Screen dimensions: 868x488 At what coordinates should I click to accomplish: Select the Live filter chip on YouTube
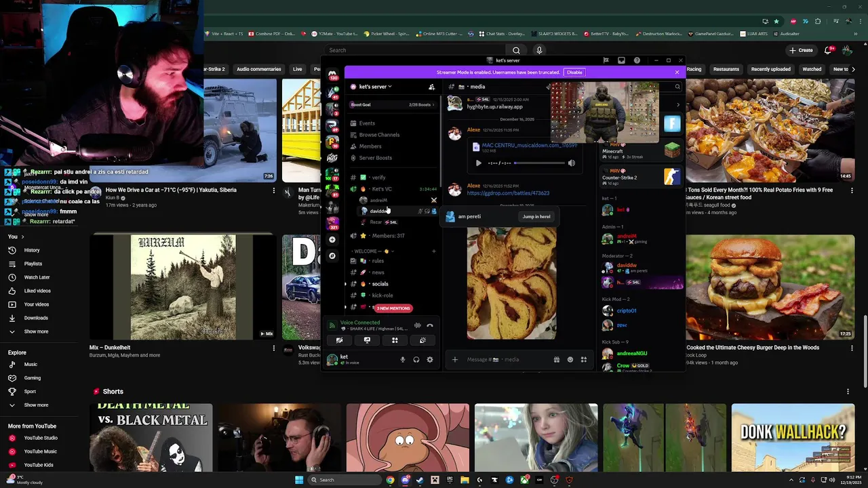pos(297,69)
